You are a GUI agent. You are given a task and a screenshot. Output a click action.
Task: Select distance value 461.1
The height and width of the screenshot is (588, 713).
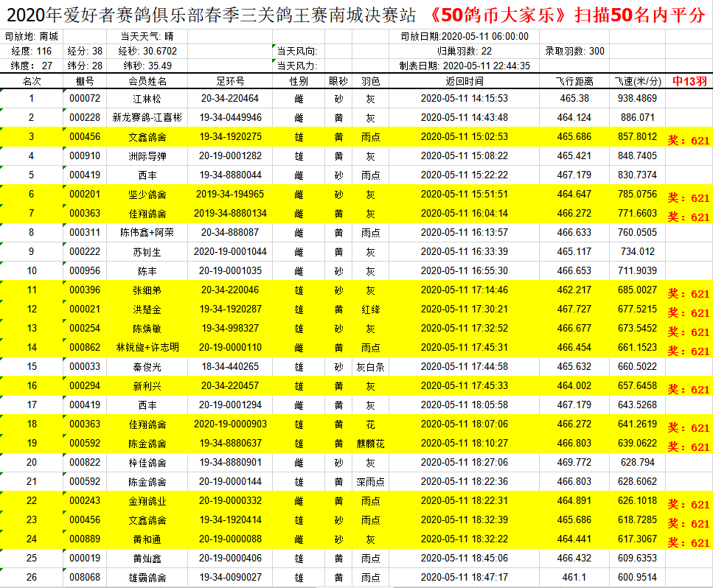574,578
